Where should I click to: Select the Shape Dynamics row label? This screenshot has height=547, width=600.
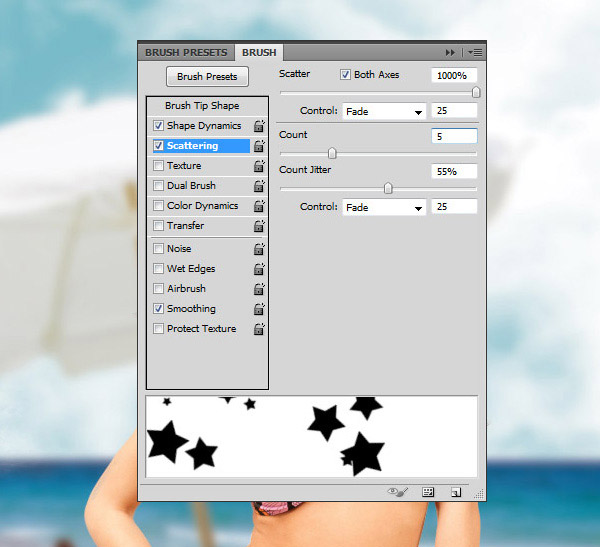[x=204, y=126]
